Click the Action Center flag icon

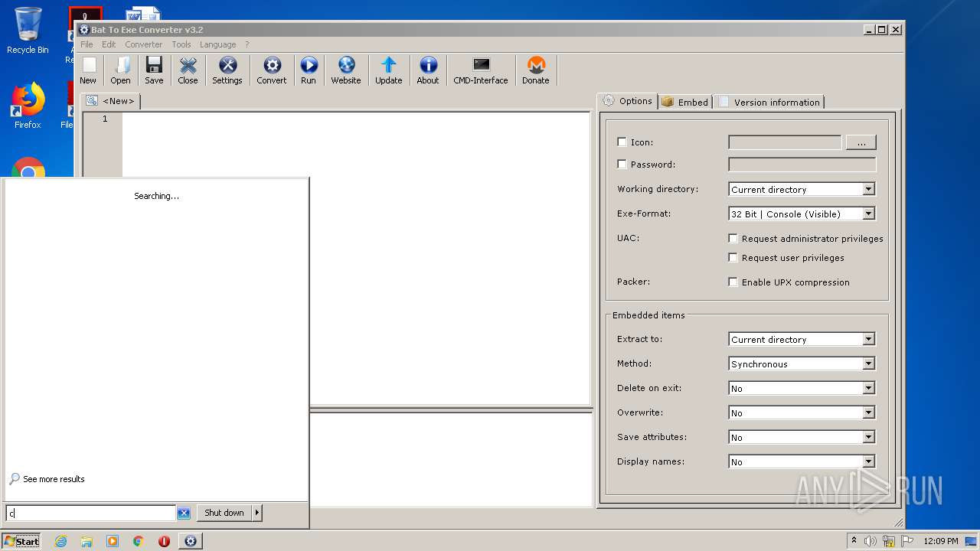pos(908,541)
